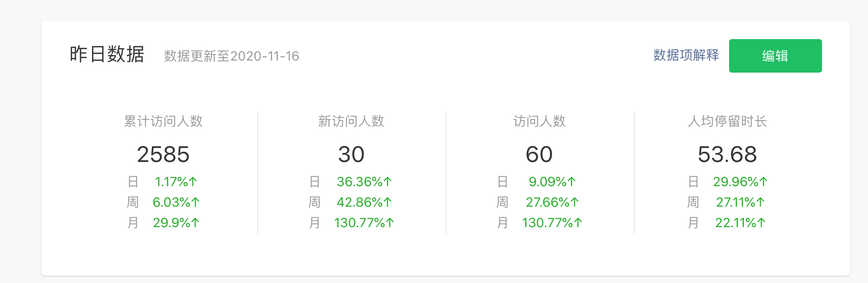The width and height of the screenshot is (868, 283).
Task: Click the 27.11% weekly change
Action: tap(740, 202)
